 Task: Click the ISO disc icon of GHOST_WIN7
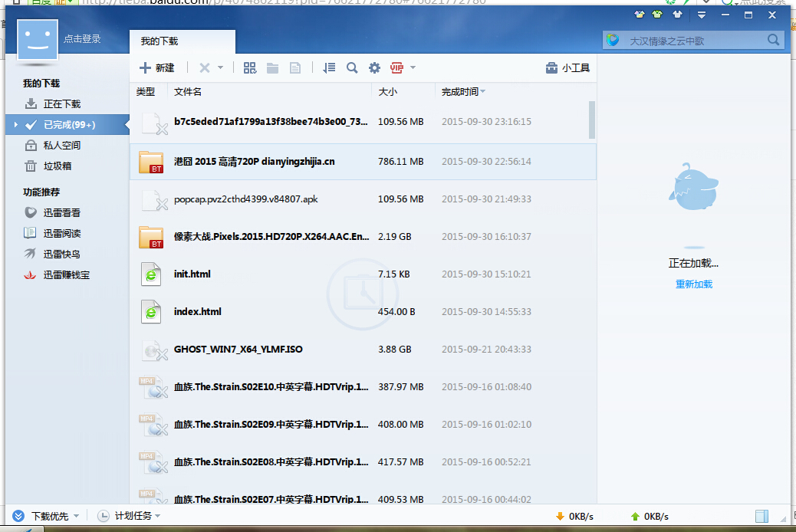pos(154,350)
